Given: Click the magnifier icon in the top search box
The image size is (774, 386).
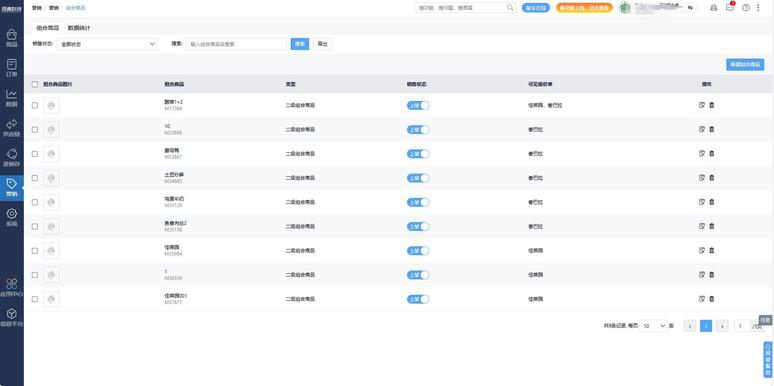Looking at the screenshot, I should [x=510, y=8].
